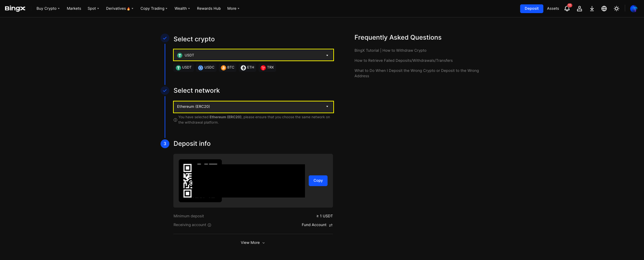Open the USDT crypto dropdown
The width and height of the screenshot is (644, 260).
pyautogui.click(x=253, y=55)
